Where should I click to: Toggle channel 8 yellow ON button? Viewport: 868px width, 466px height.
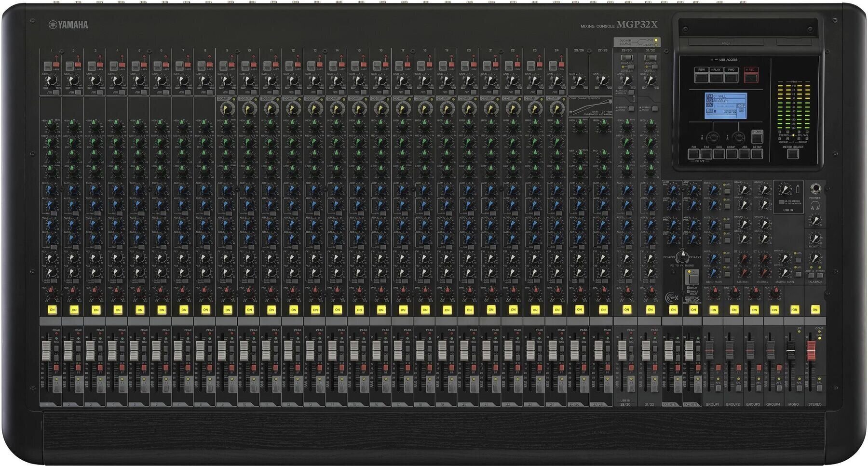pos(205,309)
